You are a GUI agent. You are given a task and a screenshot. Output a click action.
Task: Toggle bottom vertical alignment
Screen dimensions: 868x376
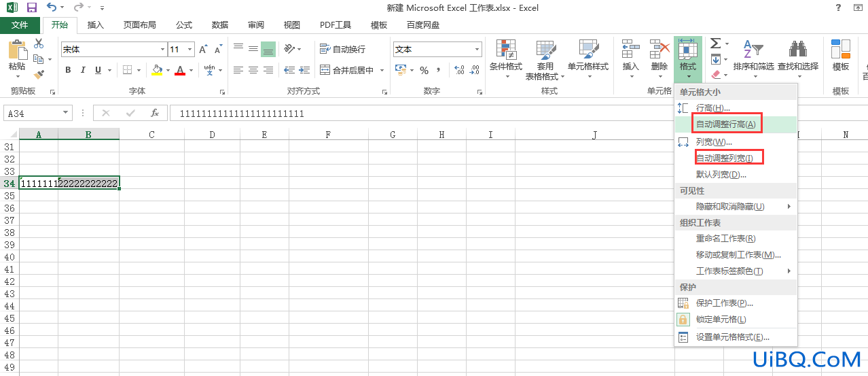click(x=268, y=49)
